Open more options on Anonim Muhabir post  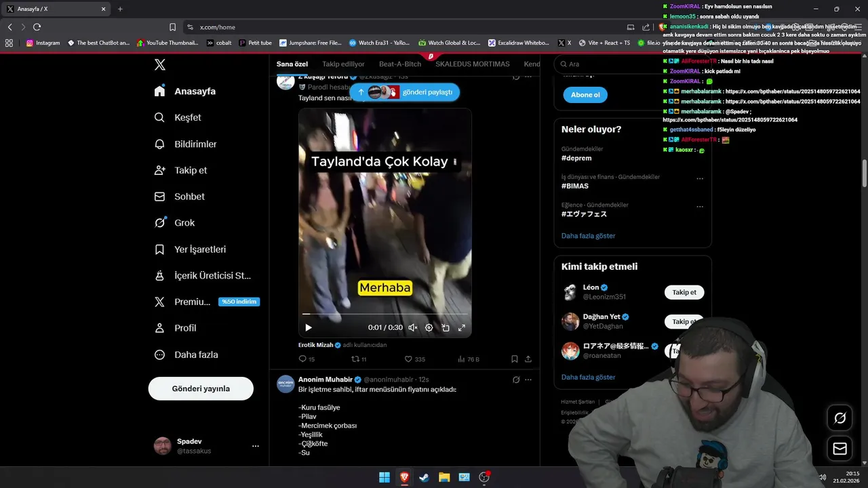[528, 380]
